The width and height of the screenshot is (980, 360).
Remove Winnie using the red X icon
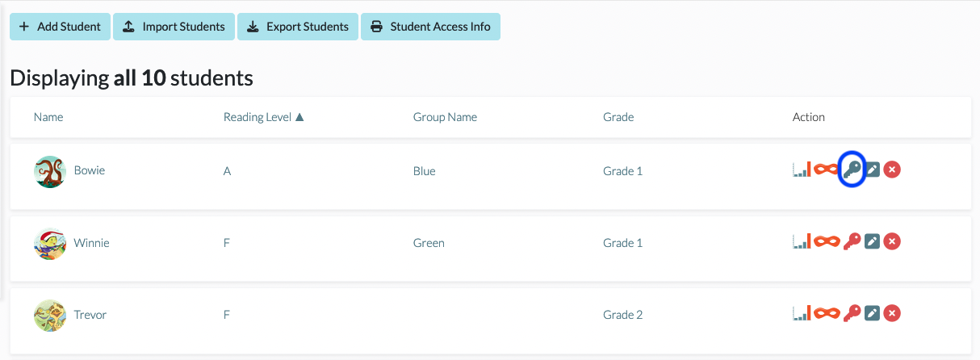pyautogui.click(x=892, y=241)
